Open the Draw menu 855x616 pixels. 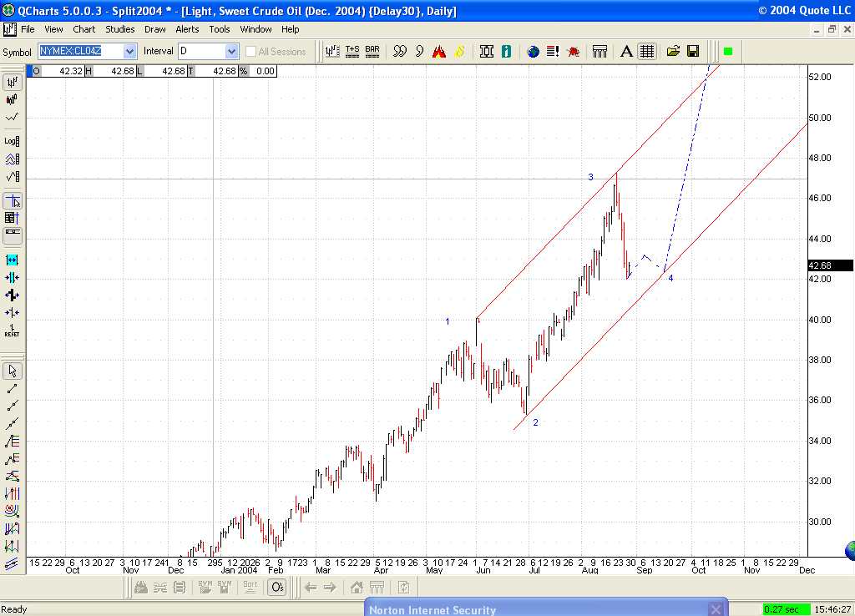(154, 29)
